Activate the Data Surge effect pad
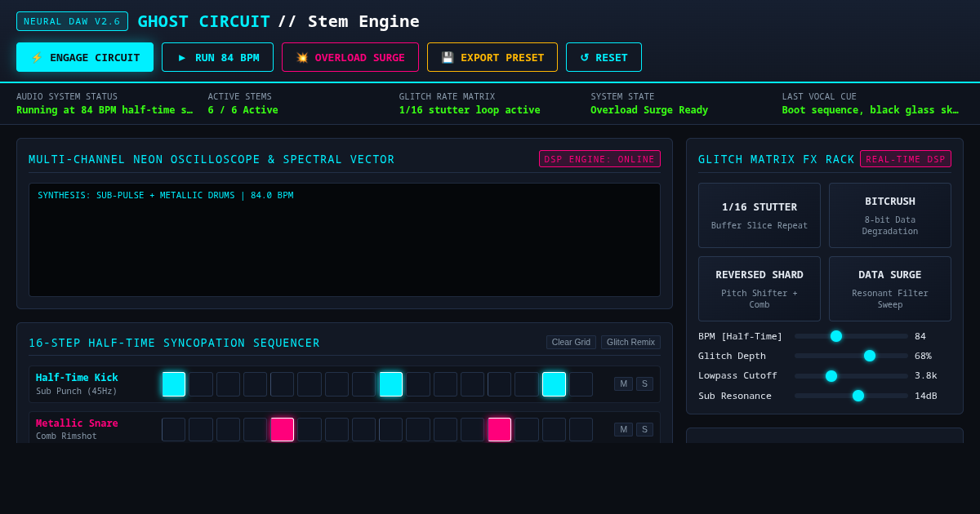Viewport: 980px width, 514px height. (x=890, y=289)
